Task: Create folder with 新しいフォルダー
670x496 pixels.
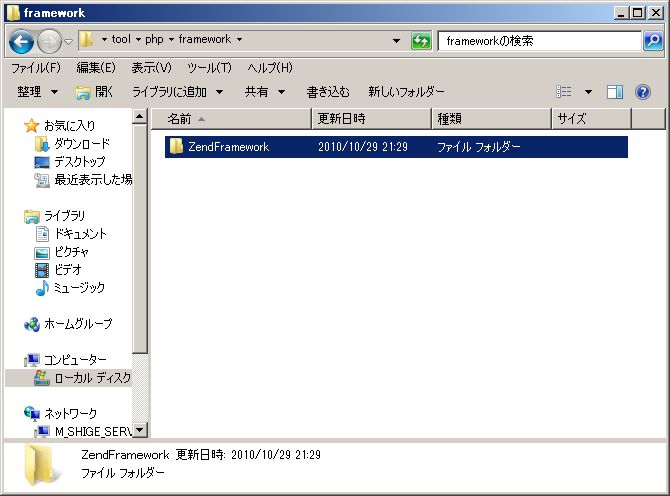Action: coord(406,92)
